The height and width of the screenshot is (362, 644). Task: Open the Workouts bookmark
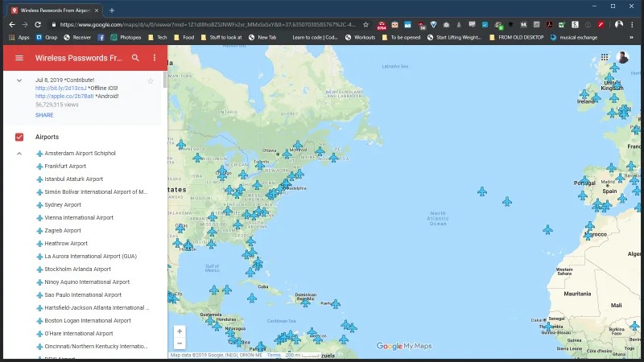point(360,37)
